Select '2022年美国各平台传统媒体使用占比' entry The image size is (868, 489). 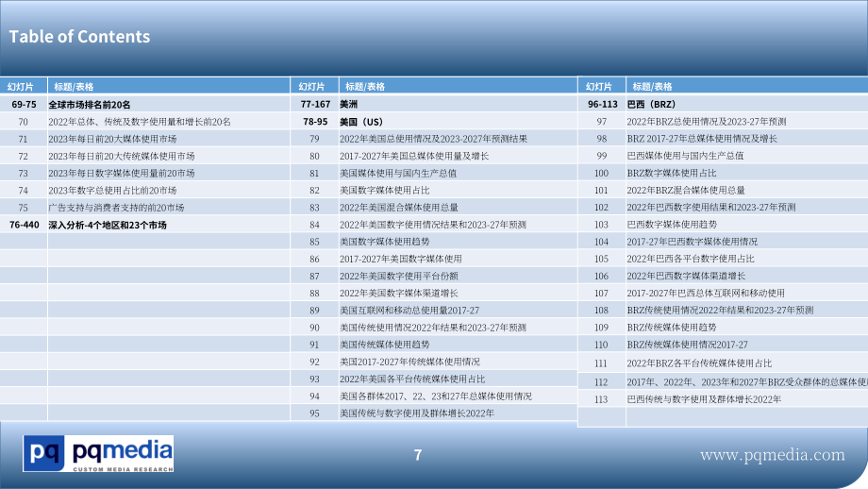pos(412,379)
